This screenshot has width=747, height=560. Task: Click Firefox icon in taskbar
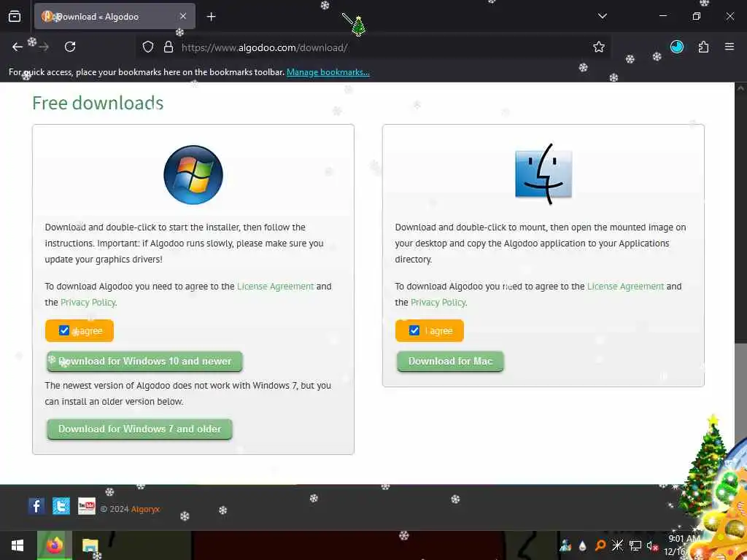[54, 545]
